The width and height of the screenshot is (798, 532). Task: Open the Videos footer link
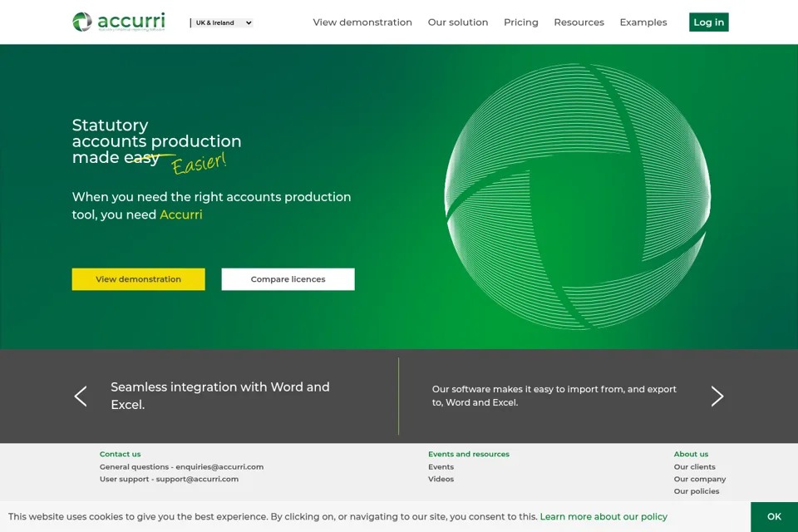pyautogui.click(x=441, y=479)
